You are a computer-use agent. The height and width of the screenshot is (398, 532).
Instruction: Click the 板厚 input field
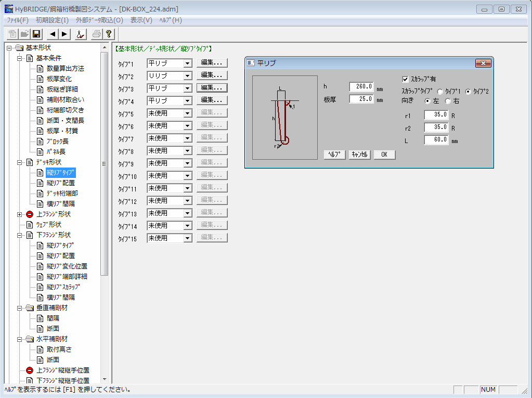[361, 99]
